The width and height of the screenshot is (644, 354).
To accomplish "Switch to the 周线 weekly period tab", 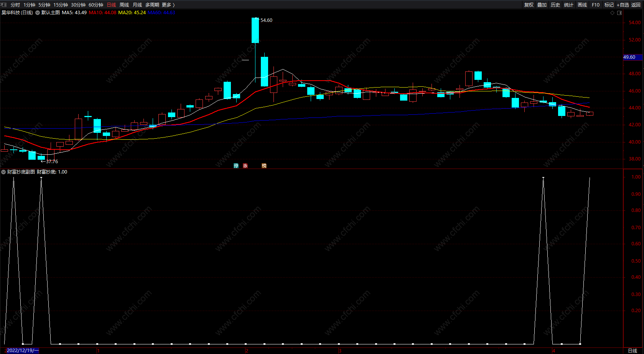I will [124, 5].
